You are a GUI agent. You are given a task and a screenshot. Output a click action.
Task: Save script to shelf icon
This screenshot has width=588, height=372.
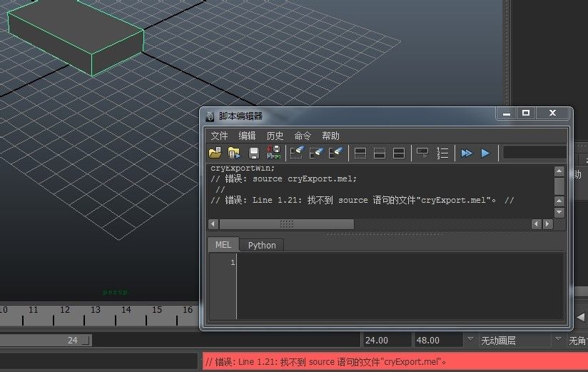point(273,153)
